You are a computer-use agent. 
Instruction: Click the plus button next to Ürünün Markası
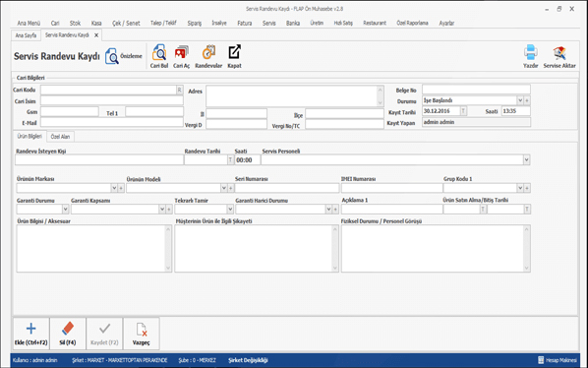pos(121,188)
